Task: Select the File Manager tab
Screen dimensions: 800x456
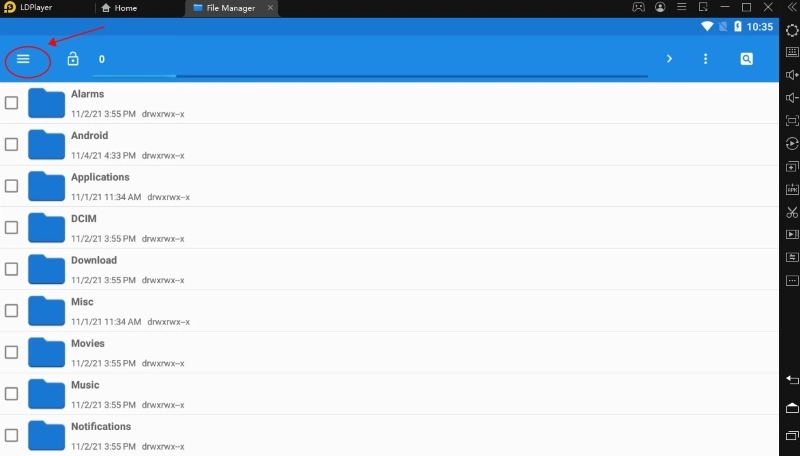Action: point(223,8)
